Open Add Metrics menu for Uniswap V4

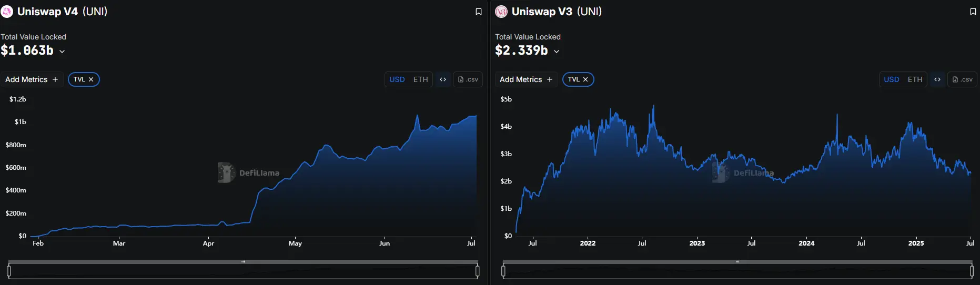pos(32,79)
